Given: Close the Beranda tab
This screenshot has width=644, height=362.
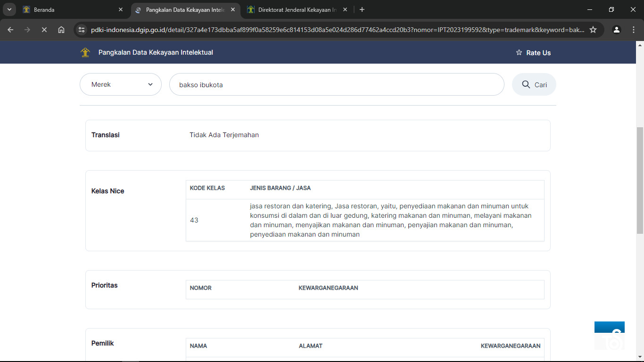Looking at the screenshot, I should coord(121,9).
